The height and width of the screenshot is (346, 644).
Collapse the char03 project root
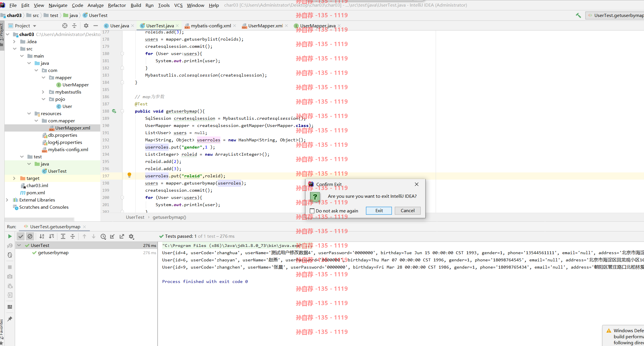click(8, 35)
